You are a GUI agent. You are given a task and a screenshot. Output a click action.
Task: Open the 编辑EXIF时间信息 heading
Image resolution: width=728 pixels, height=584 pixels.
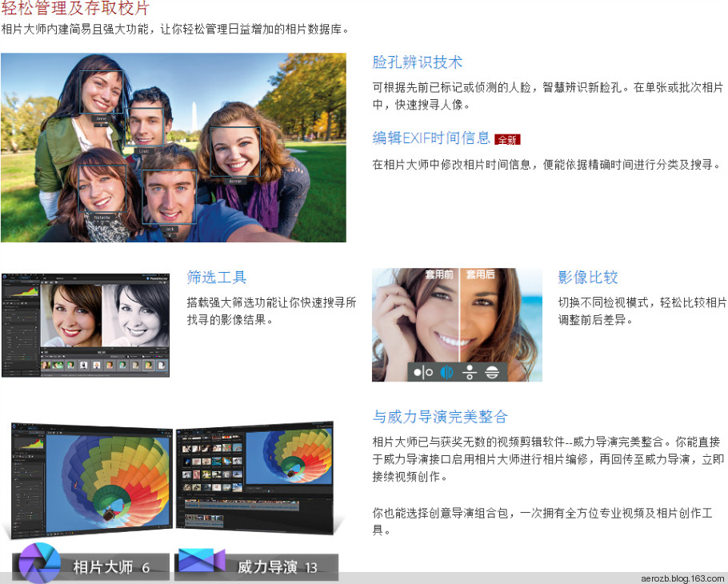click(x=431, y=138)
